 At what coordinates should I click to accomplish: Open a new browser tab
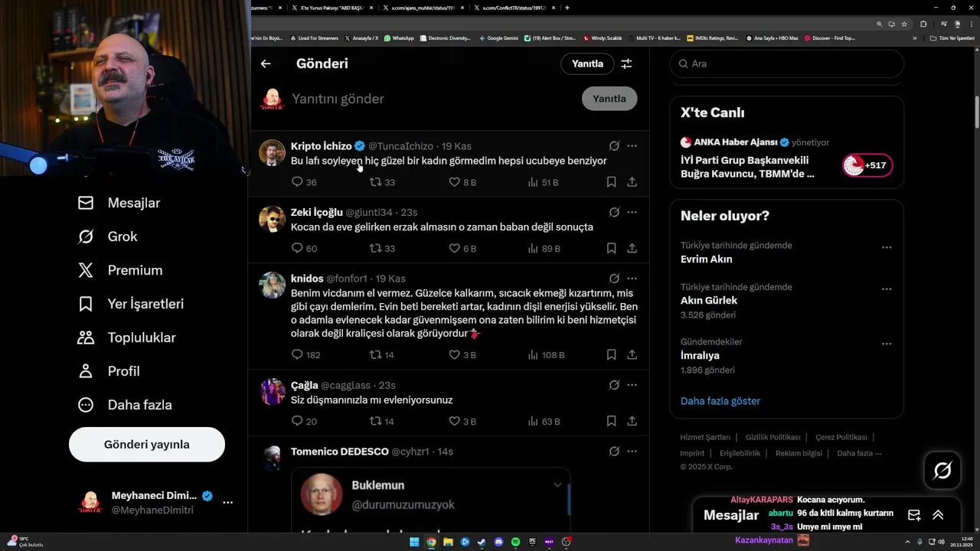tap(567, 8)
